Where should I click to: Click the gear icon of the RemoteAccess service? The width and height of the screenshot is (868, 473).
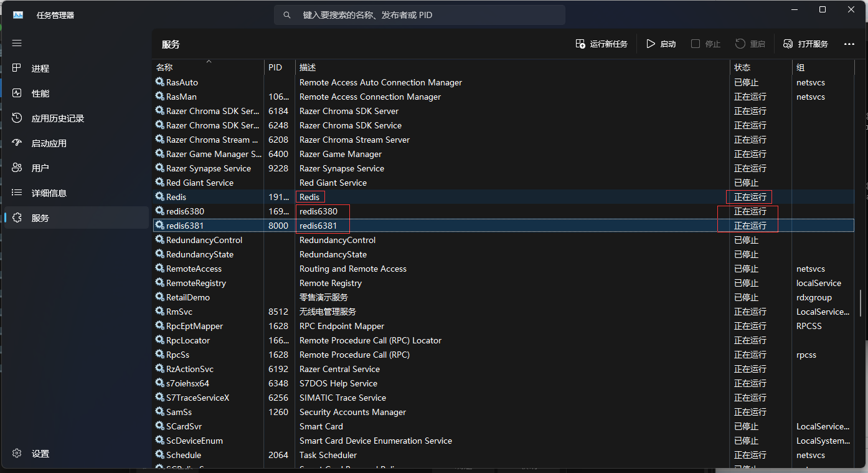tap(159, 269)
